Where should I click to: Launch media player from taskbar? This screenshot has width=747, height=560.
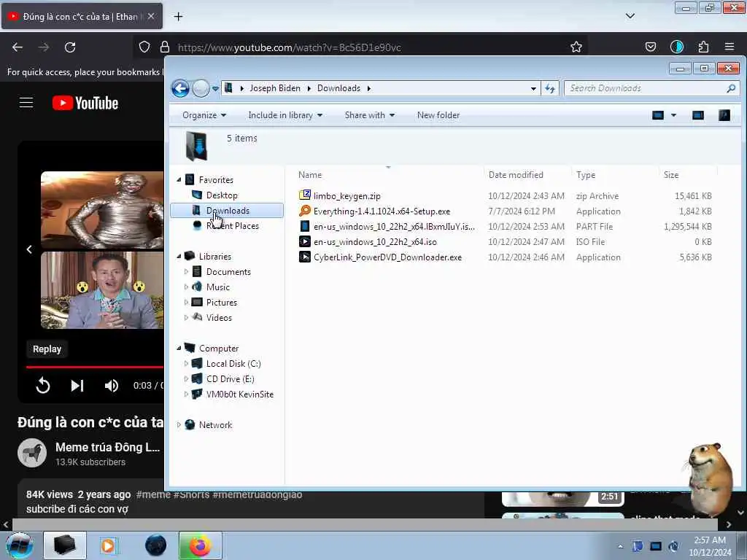(108, 545)
